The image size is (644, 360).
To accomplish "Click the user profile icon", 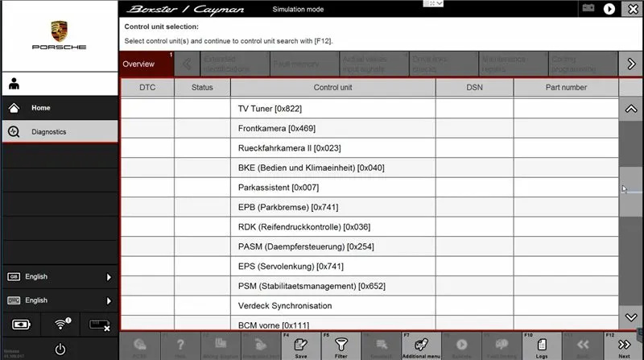I will tap(14, 84).
